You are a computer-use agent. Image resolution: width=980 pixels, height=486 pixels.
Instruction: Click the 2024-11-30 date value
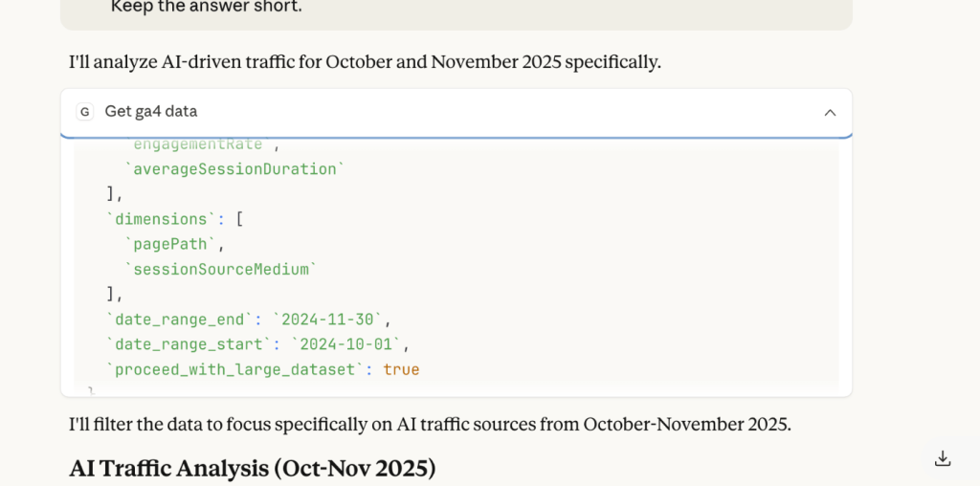click(x=330, y=320)
